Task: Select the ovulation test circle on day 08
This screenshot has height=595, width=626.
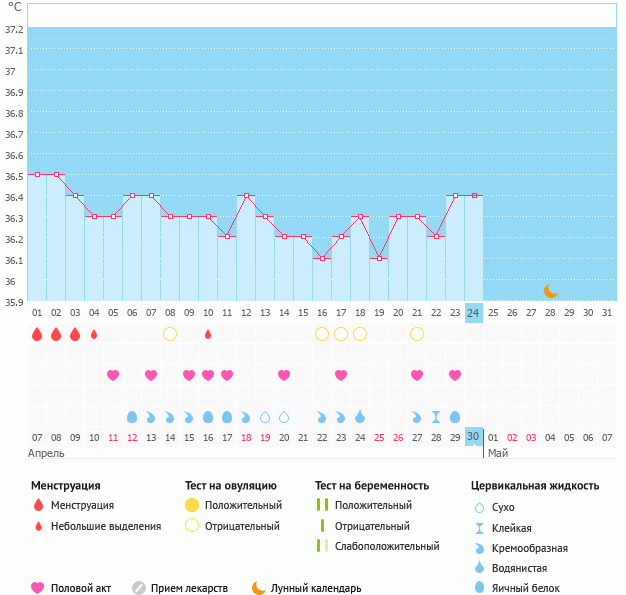Action: pos(170,334)
